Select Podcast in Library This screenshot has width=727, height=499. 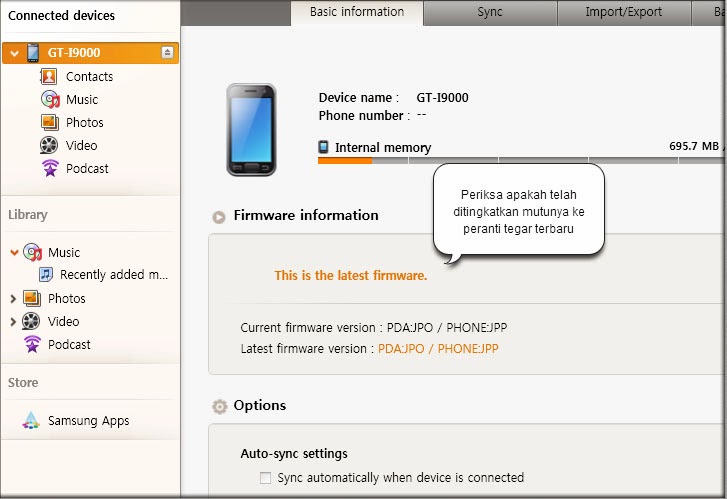coord(69,344)
